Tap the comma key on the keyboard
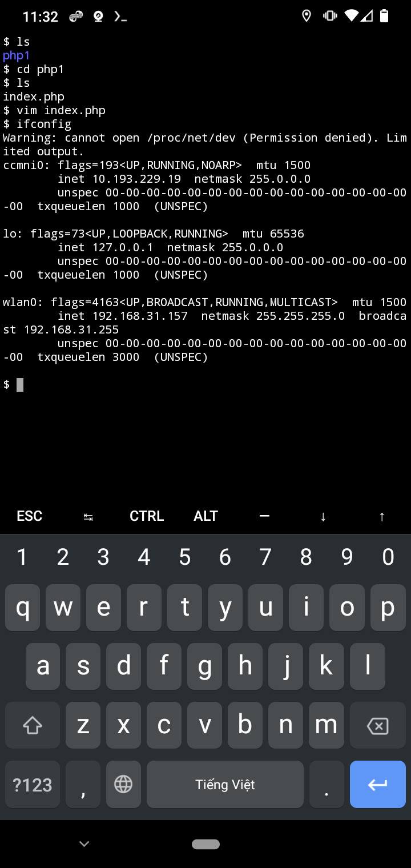411x868 pixels. coord(83,784)
